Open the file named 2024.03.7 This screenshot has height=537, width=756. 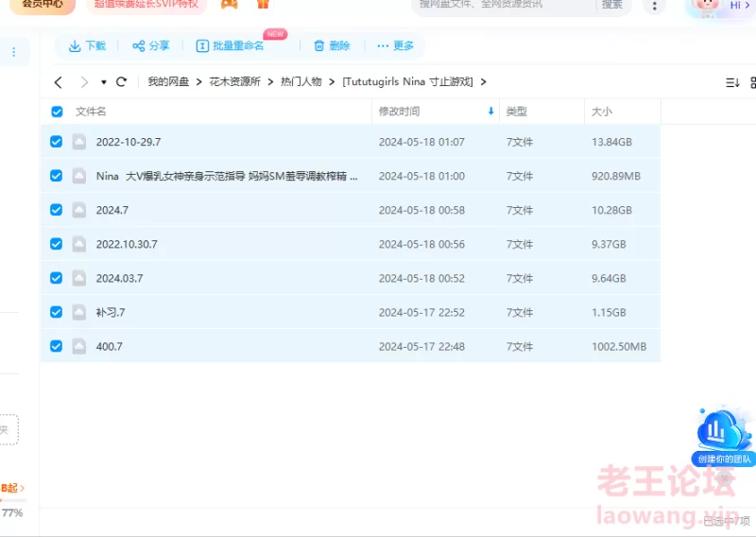click(120, 278)
